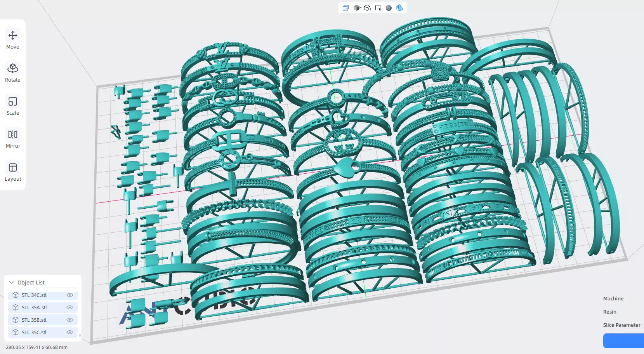The height and width of the screenshot is (354, 644).
Task: Click the cube icon beside STL 35B.stl
Action: [16, 320]
